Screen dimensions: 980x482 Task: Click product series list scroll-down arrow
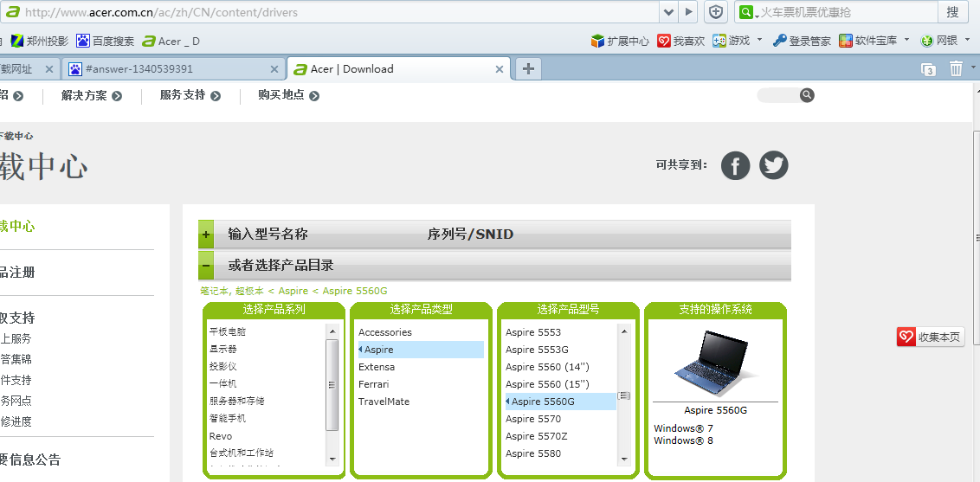tap(332, 459)
